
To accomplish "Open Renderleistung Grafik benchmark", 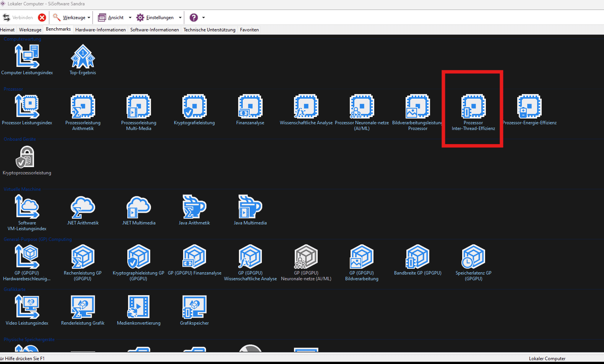I will click(x=83, y=310).
